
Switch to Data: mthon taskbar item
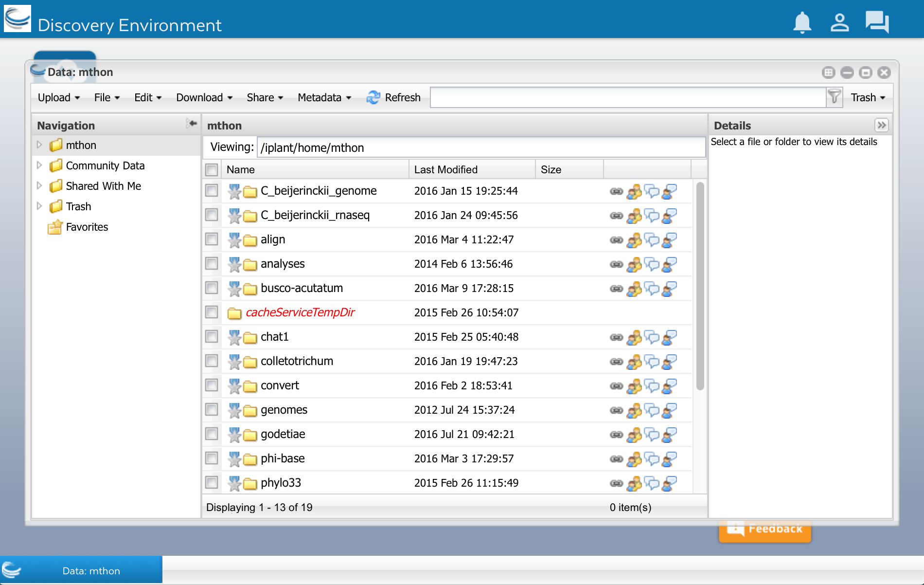coord(81,570)
